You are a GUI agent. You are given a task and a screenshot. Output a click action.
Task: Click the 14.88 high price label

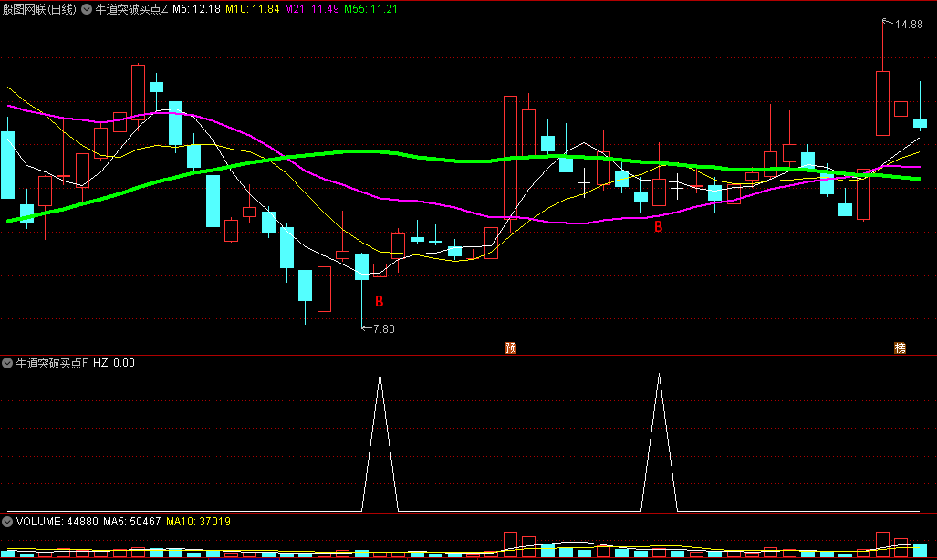coord(909,25)
